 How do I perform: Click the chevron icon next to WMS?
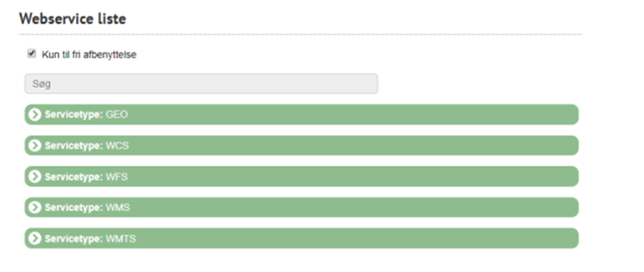click(x=36, y=208)
